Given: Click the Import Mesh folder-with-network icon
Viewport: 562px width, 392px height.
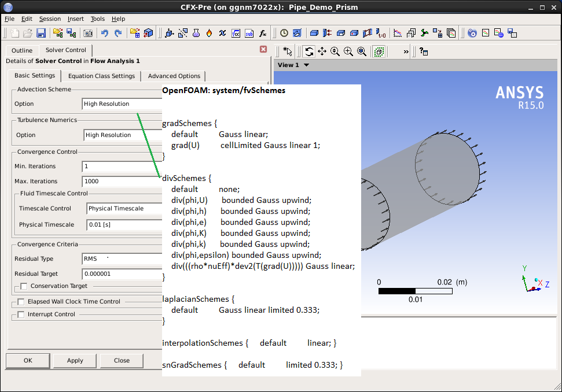Looking at the screenshot, I should (x=58, y=34).
